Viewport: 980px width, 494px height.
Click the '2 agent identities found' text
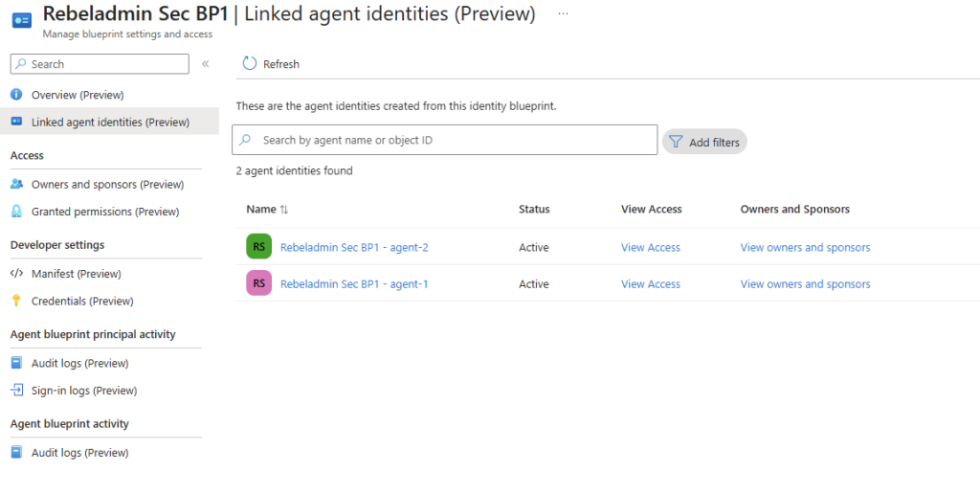click(295, 170)
